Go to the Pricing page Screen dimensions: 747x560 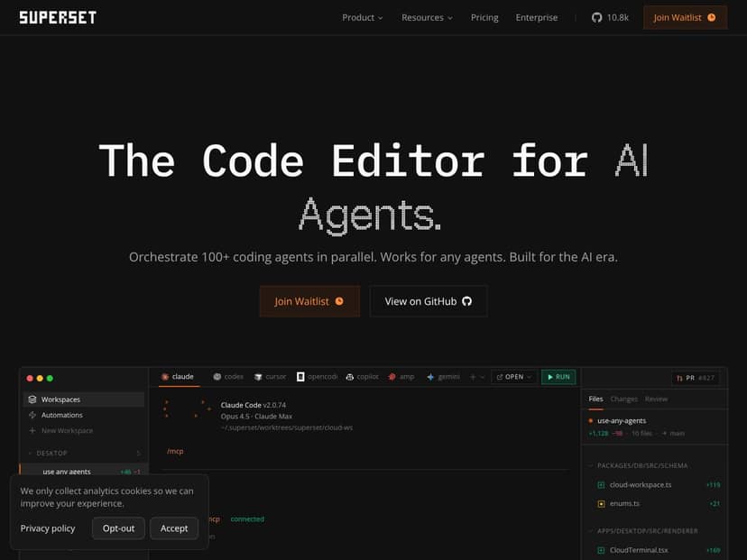click(x=484, y=18)
